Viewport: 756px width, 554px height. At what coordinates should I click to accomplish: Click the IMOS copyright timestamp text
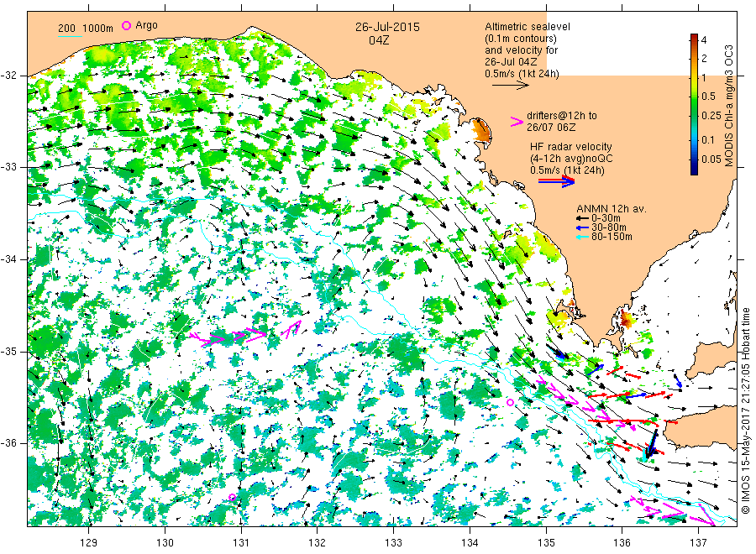(745, 410)
